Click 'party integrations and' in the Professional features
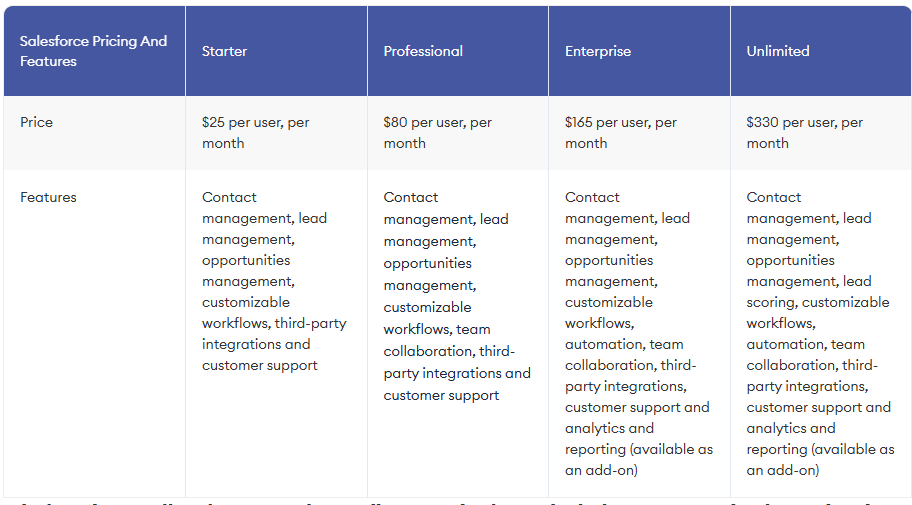This screenshot has width=912, height=505. [x=457, y=373]
